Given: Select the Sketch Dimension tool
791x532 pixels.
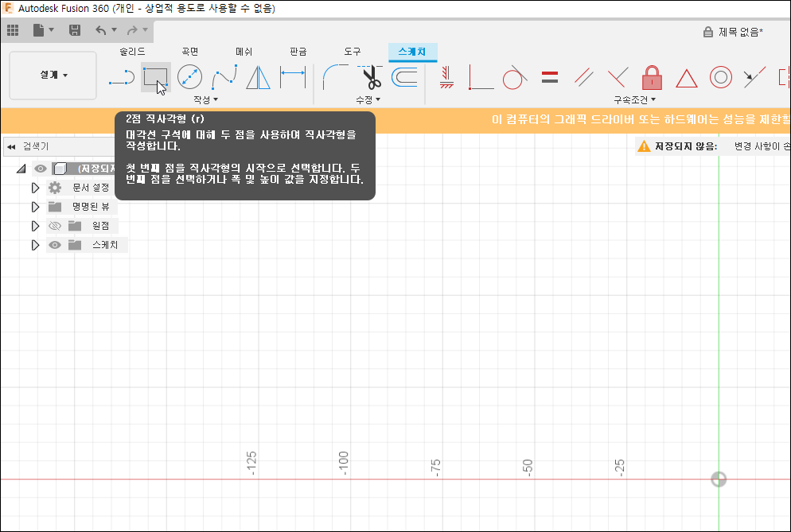Looking at the screenshot, I should [x=293, y=77].
